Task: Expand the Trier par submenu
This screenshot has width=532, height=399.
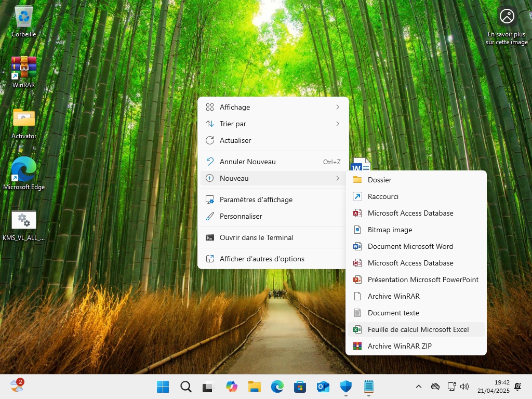Action: tap(273, 124)
